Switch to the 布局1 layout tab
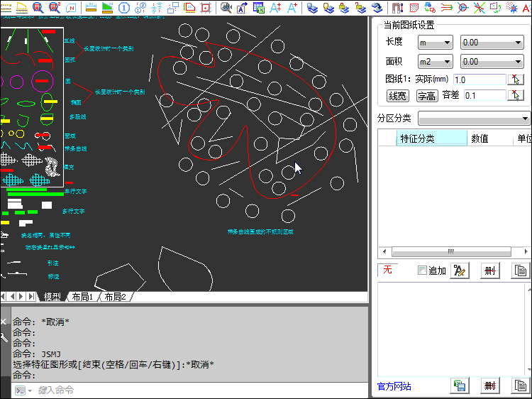Screen dimensions: 532x399 pyautogui.click(x=82, y=297)
